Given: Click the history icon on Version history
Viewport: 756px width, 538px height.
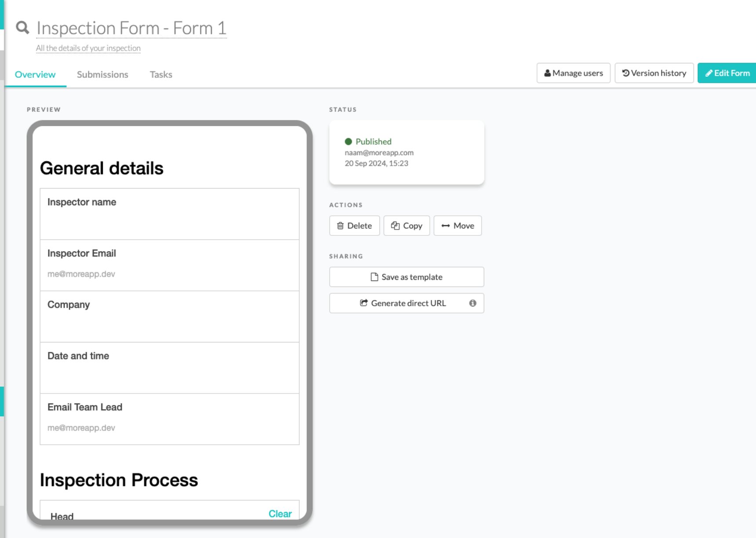Looking at the screenshot, I should pos(625,73).
